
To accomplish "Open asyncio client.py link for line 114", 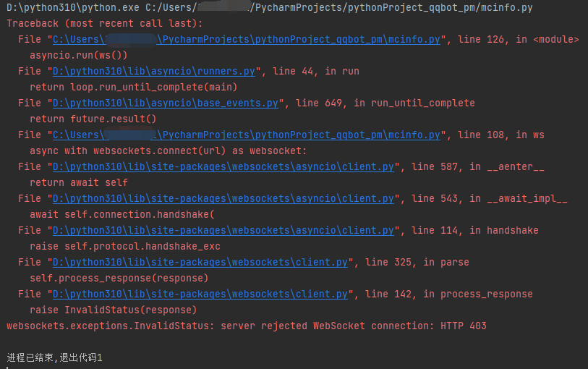I will coord(223,230).
